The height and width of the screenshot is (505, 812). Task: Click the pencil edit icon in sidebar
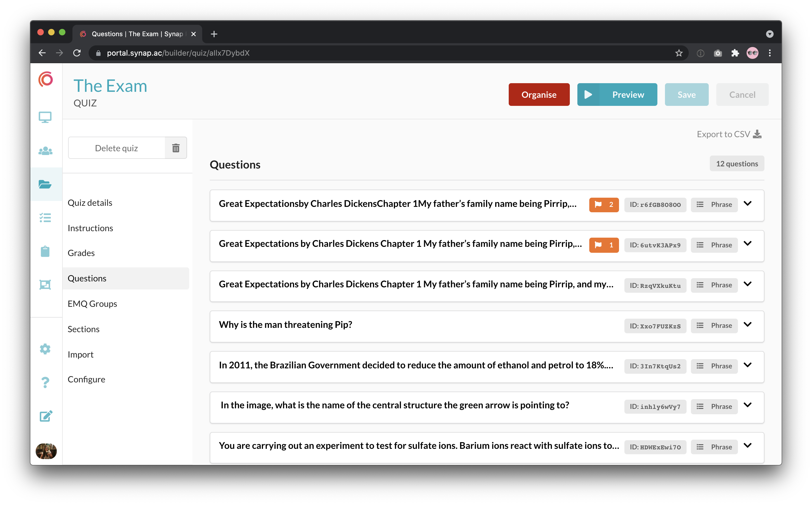[x=46, y=416]
